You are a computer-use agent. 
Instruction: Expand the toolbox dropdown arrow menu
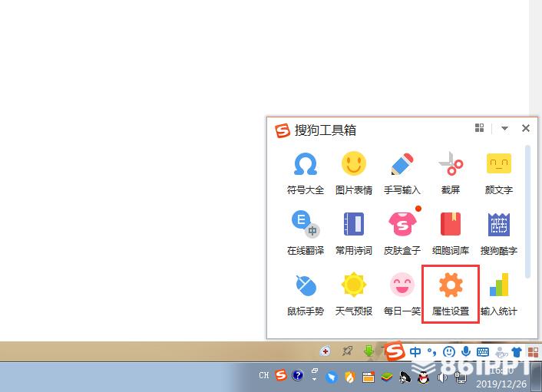pyautogui.click(x=504, y=128)
